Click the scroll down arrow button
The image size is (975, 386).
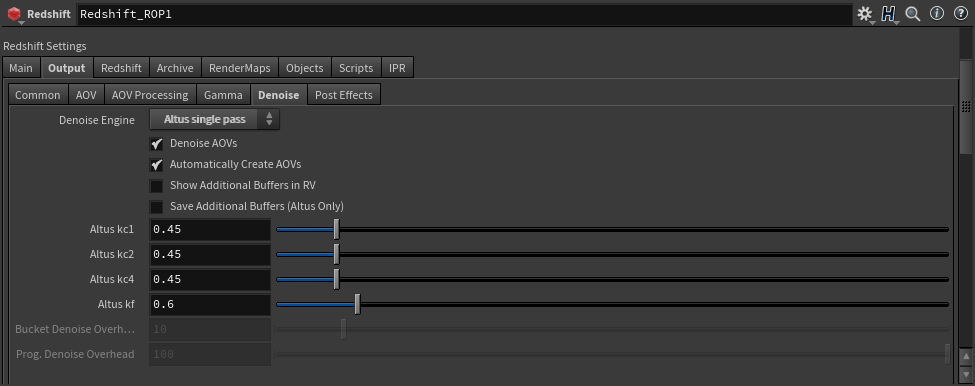point(966,374)
